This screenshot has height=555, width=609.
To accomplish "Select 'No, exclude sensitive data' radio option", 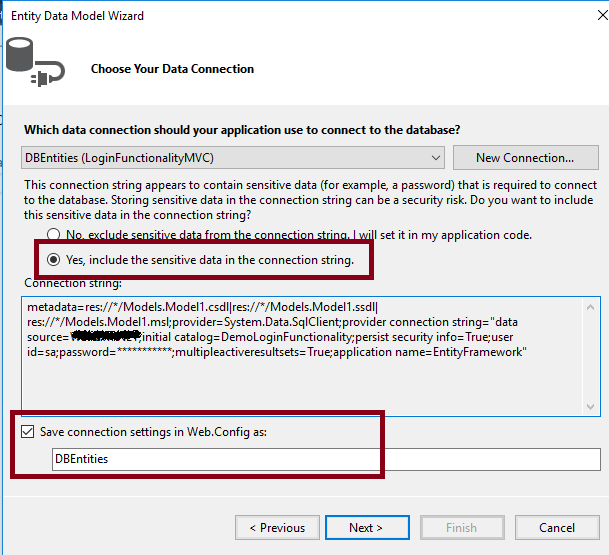I will click(x=53, y=235).
